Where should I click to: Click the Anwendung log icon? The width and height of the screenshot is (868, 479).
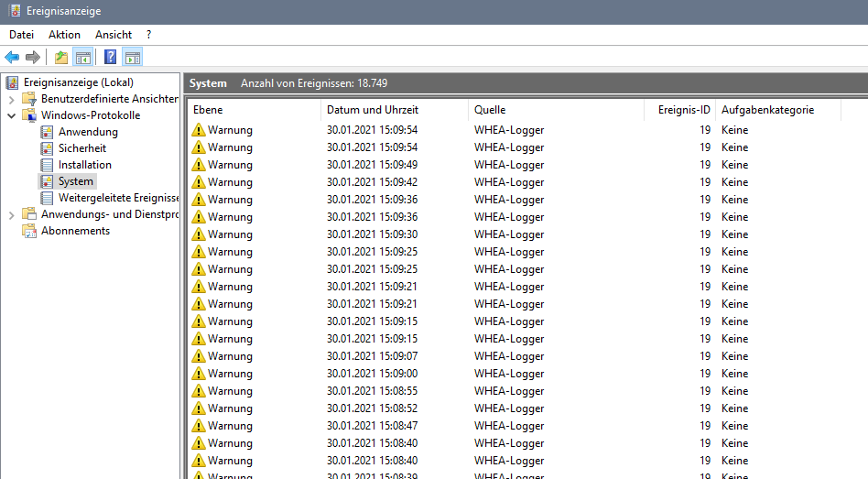(47, 132)
